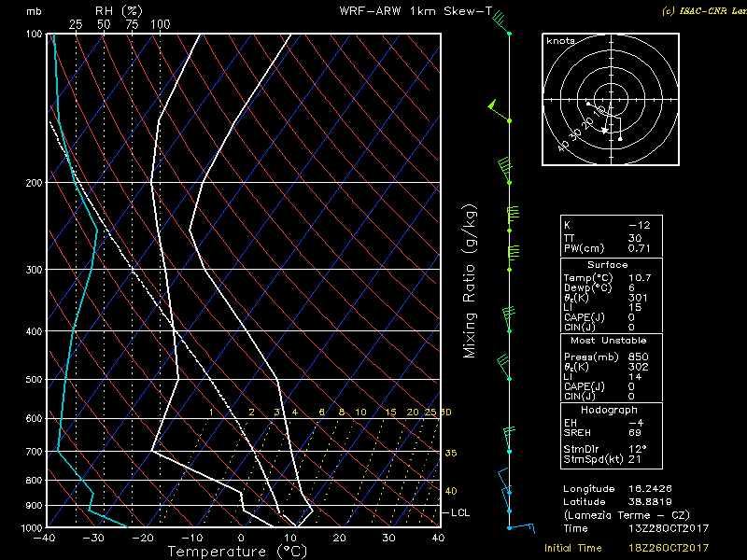Click the "300" mb pressure axis label
This screenshot has width=747, height=560.
click(x=34, y=270)
